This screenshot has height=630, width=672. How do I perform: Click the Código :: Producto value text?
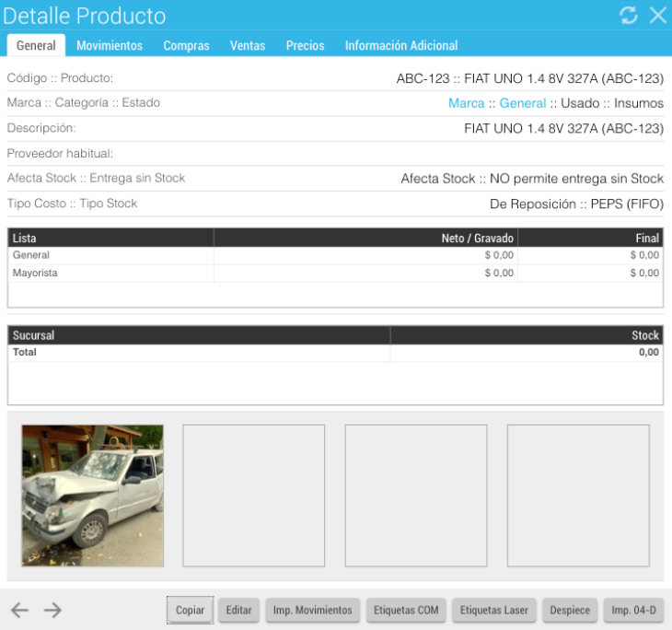point(529,78)
